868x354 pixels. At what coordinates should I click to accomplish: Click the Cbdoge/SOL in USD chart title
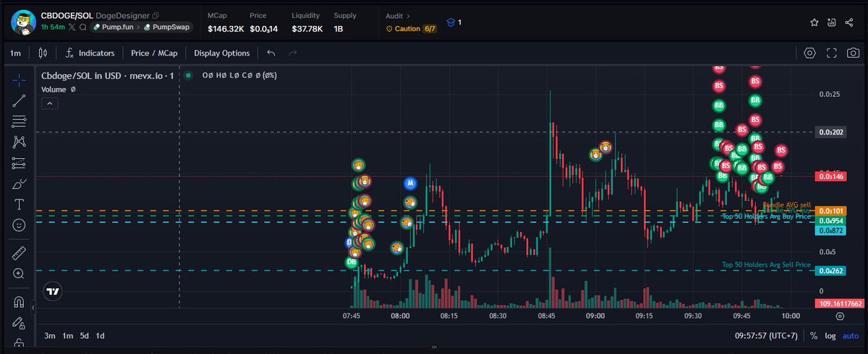[x=108, y=75]
